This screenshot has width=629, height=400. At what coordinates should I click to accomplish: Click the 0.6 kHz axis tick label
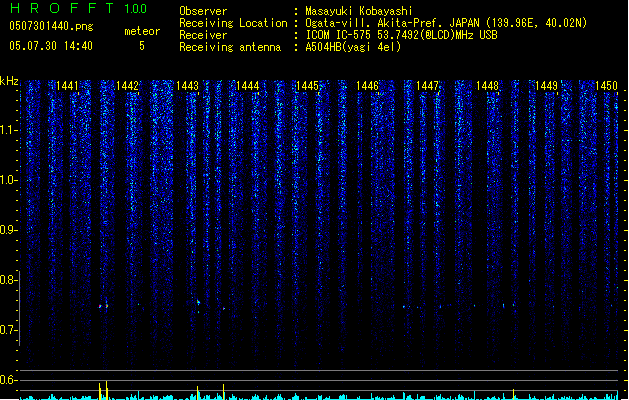tap(8, 380)
